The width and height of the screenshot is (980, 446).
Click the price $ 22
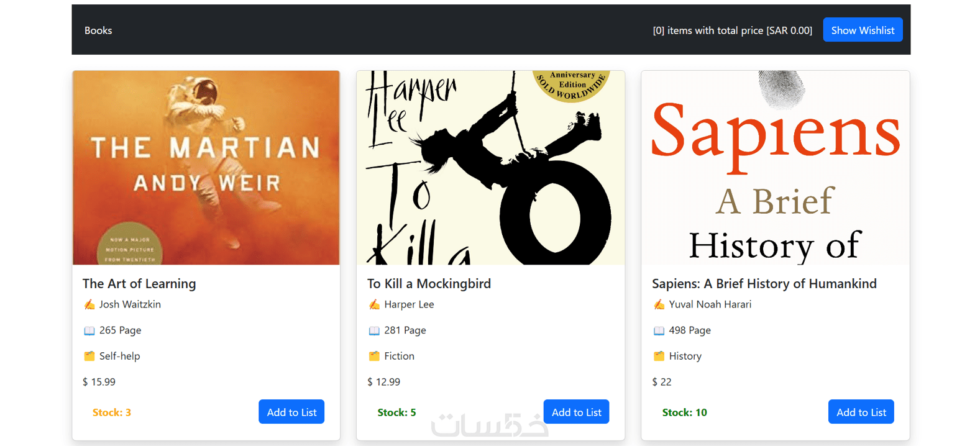click(x=662, y=382)
